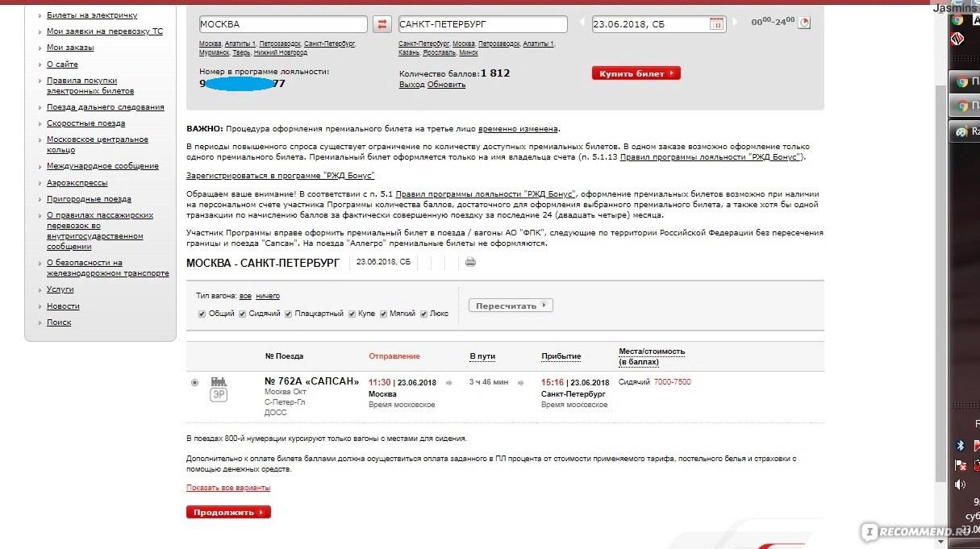Open Международное сообщение sidebar item
The height and width of the screenshot is (549, 980).
pyautogui.click(x=102, y=166)
